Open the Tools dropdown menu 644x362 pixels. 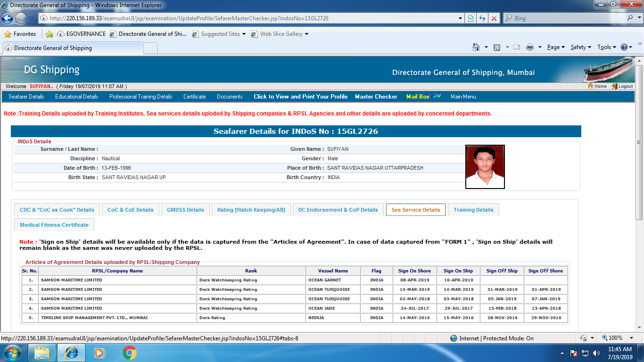click(606, 47)
